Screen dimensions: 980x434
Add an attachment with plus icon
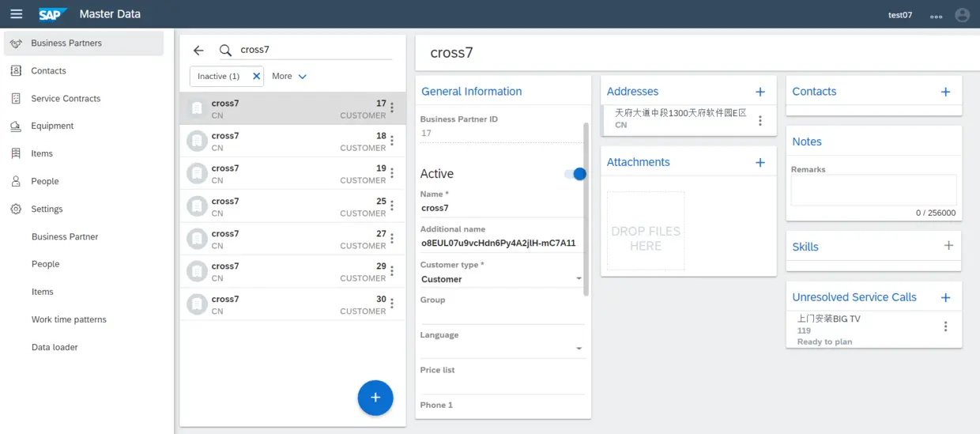coord(760,162)
